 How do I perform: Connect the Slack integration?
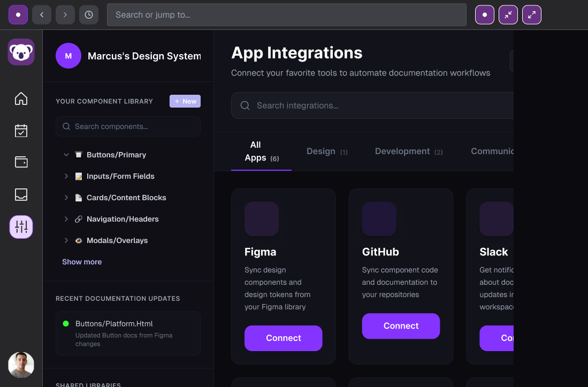click(497, 338)
